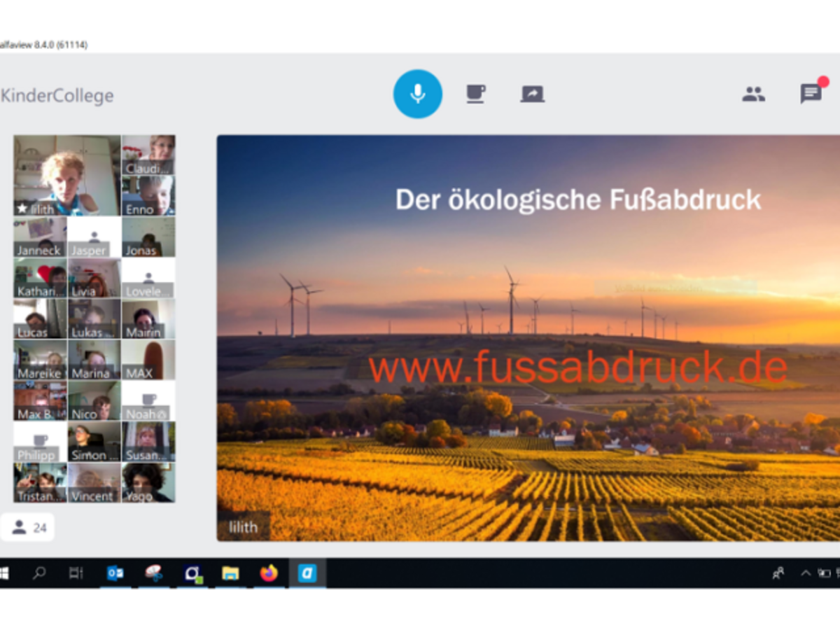Select the MAX video tile
This screenshot has width=840, height=630.
click(x=148, y=360)
